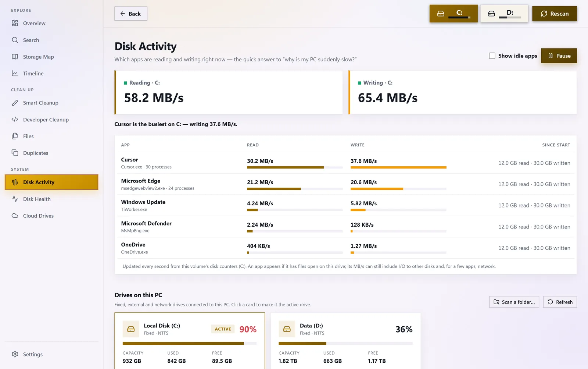Click the Cursor write rate bar
588x369 pixels.
point(398,167)
